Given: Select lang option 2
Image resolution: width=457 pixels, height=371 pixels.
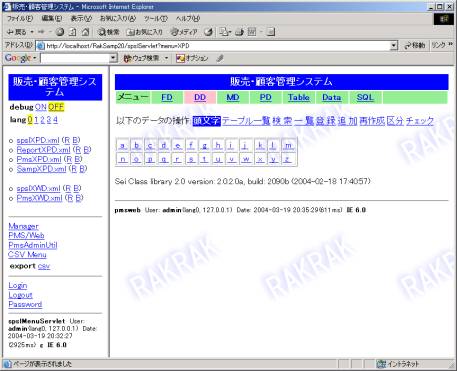Looking at the screenshot, I should (43, 120).
